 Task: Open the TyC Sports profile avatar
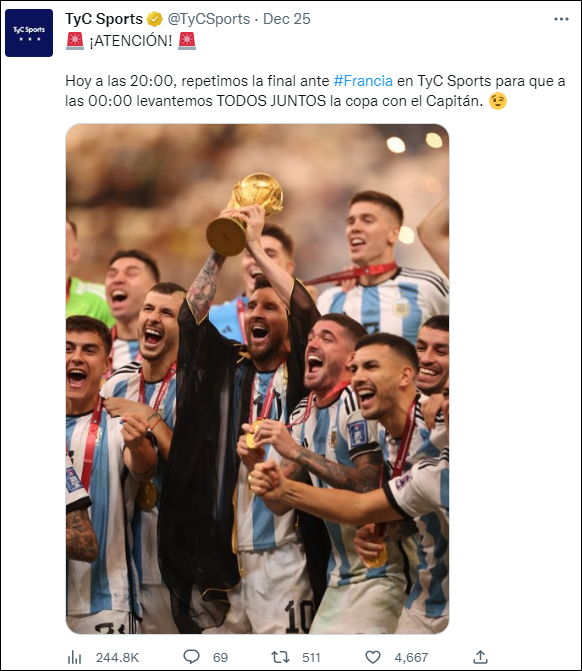[29, 33]
